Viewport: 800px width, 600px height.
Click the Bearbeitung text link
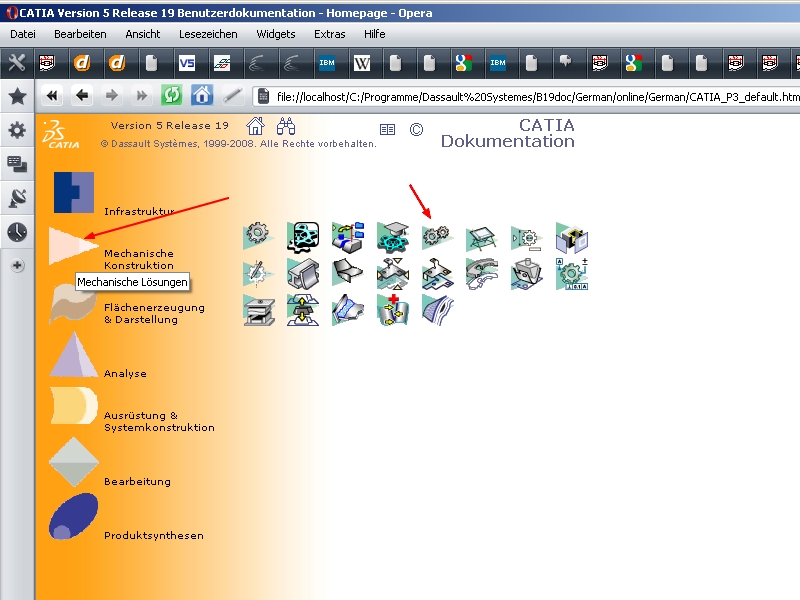point(137,482)
